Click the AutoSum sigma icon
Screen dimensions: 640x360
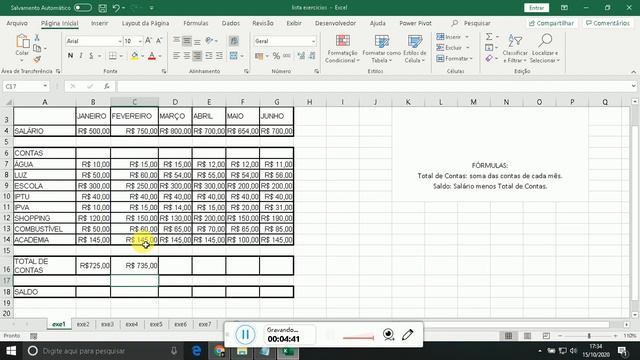pos(489,37)
